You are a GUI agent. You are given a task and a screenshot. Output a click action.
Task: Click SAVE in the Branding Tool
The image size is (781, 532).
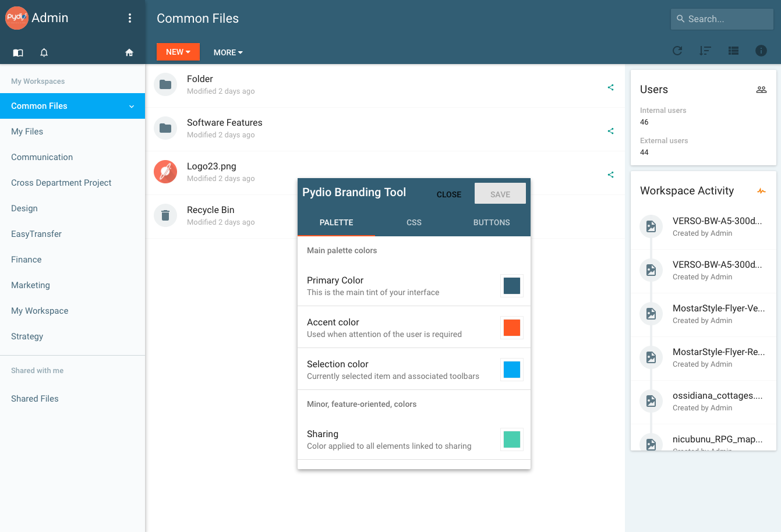pos(500,194)
